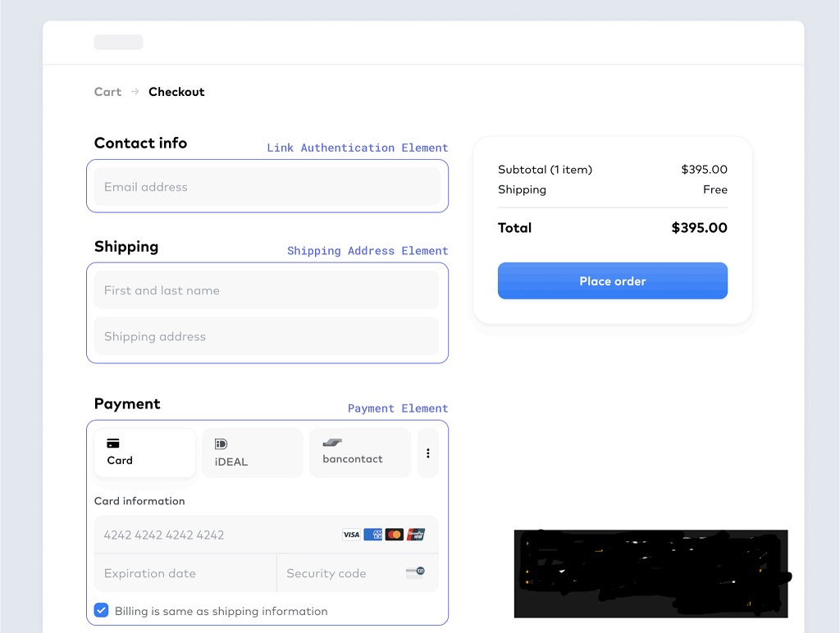Click the Expiration date field

point(185,573)
